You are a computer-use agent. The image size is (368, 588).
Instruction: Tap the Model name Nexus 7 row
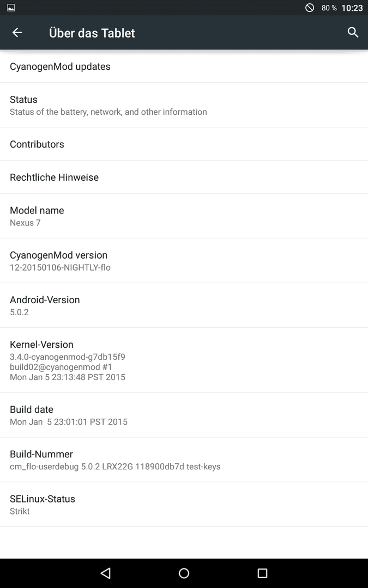(x=184, y=216)
